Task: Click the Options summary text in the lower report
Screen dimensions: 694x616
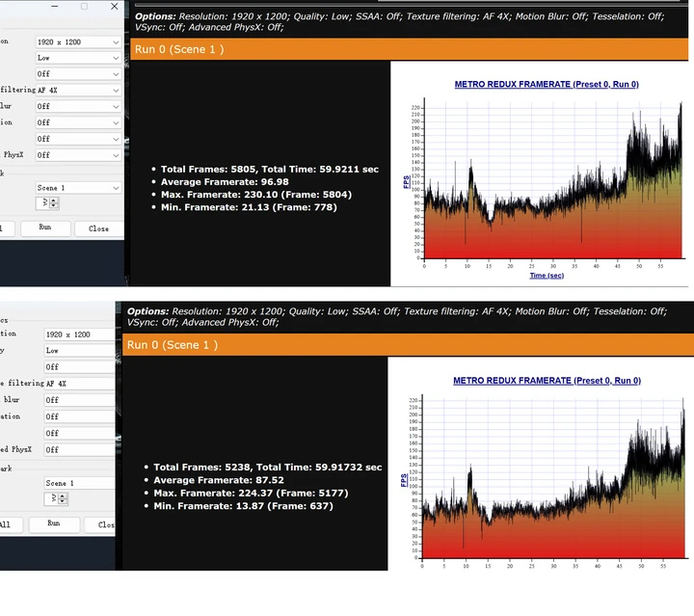Action: tap(396, 317)
